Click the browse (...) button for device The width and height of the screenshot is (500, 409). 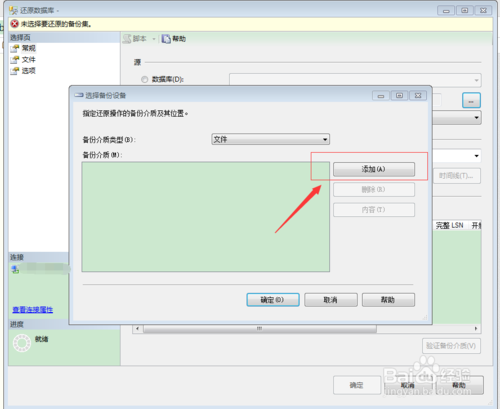pos(471,100)
